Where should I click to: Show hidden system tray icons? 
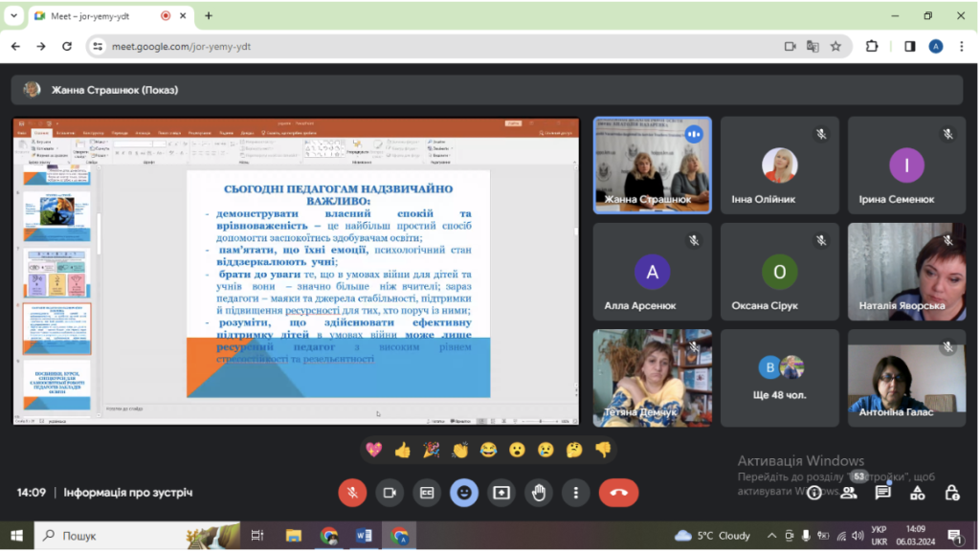coord(772,536)
